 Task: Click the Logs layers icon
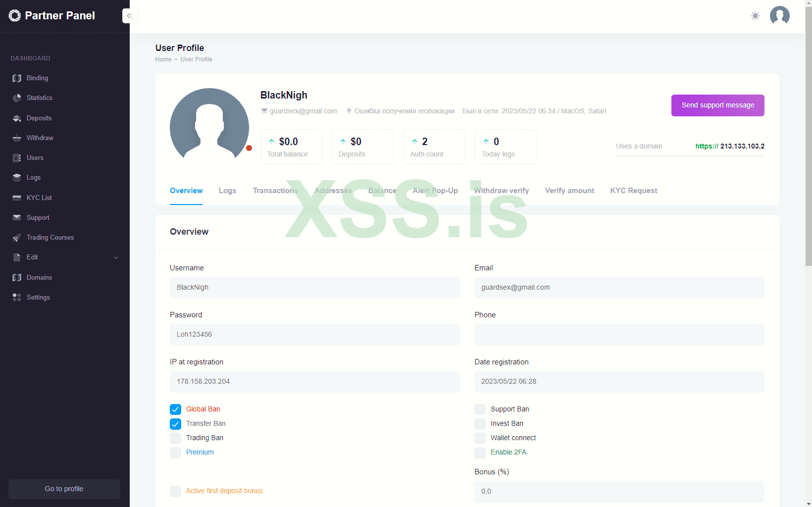17,178
